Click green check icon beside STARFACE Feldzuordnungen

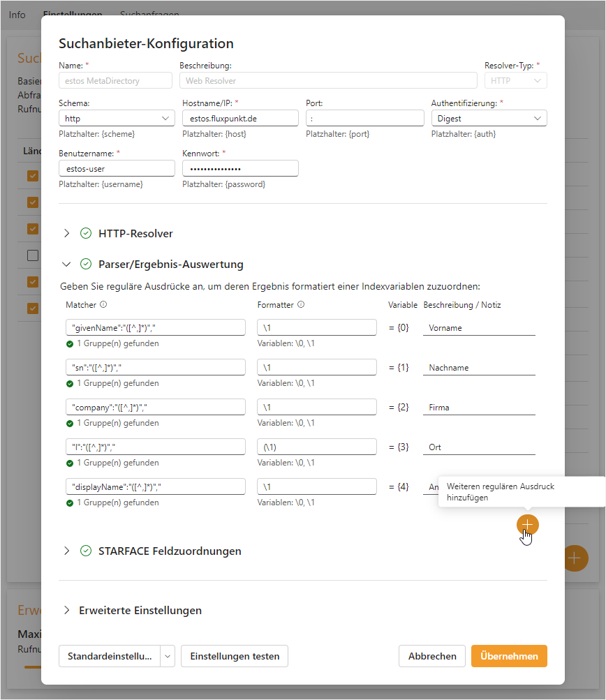coord(86,551)
